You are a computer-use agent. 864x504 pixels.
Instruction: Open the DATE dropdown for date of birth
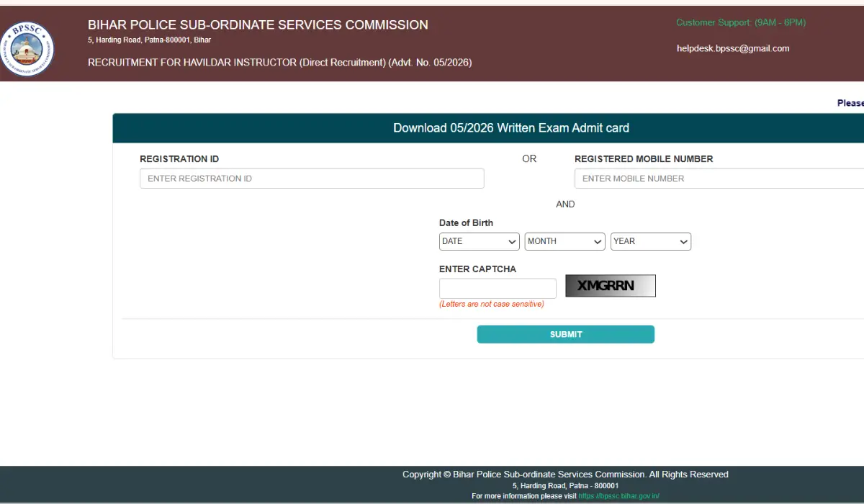point(480,241)
